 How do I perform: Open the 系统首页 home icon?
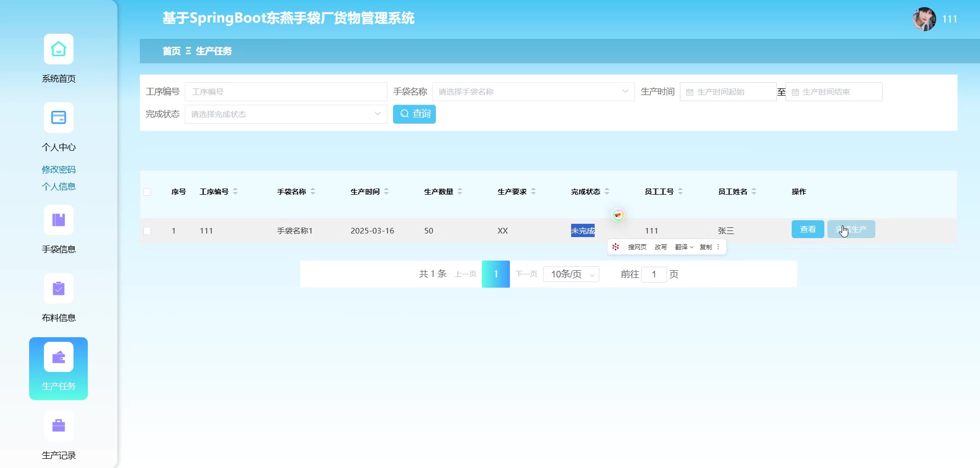(x=59, y=49)
